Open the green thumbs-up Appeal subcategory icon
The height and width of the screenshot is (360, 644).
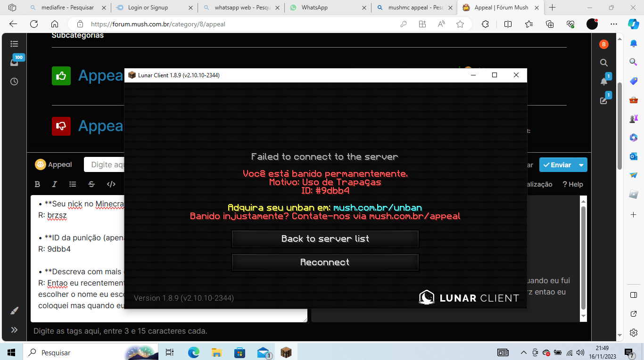[x=61, y=76]
